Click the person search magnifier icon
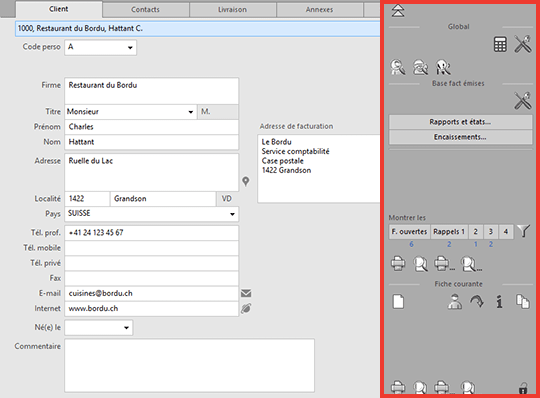Screen dimensions: 540x398 pyautogui.click(x=398, y=67)
